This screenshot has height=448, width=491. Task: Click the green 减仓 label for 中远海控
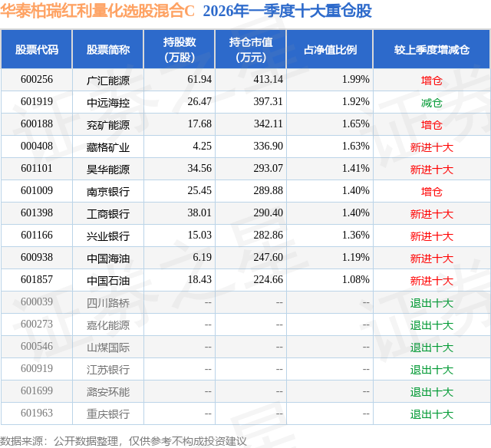(x=431, y=102)
